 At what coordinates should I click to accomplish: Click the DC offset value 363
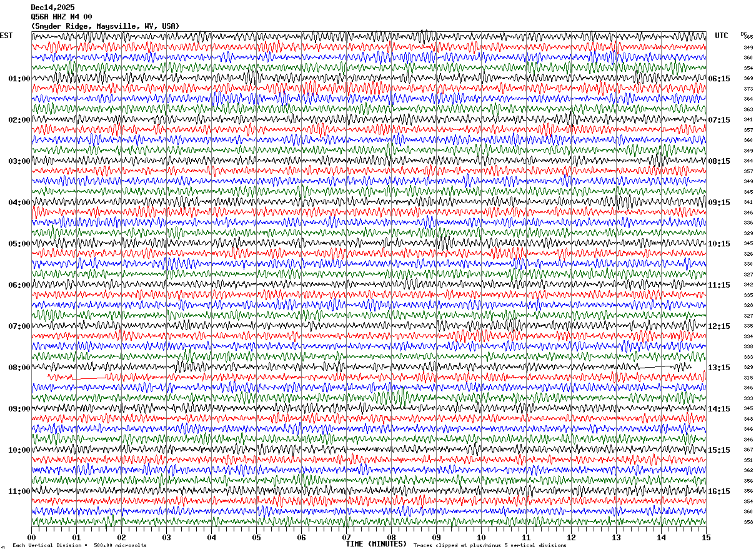click(748, 109)
